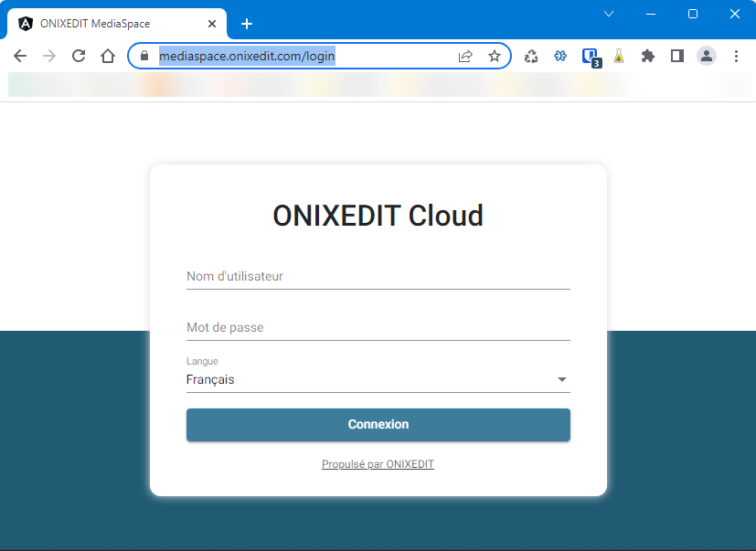Close the ONIXEDIT MediaSpace tab
The width and height of the screenshot is (756, 551).
coord(212,24)
